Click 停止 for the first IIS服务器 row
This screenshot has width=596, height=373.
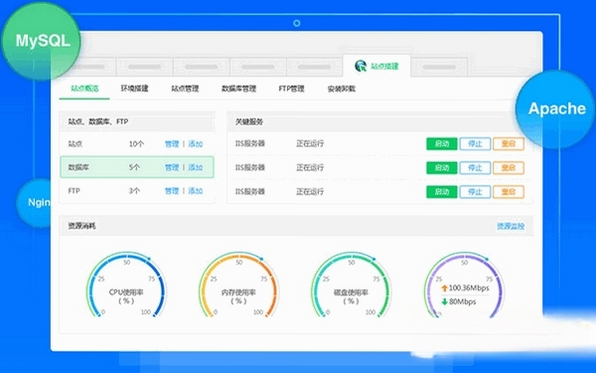(475, 144)
